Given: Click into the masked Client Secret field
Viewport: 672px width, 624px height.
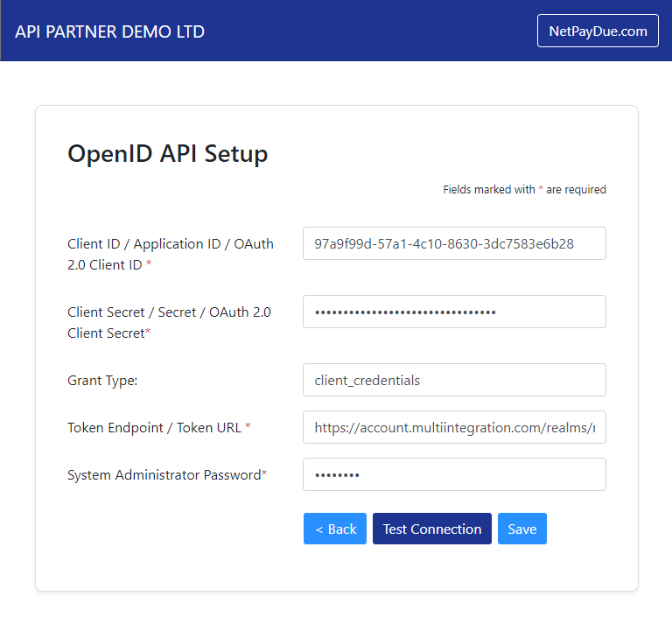Looking at the screenshot, I should (x=454, y=312).
